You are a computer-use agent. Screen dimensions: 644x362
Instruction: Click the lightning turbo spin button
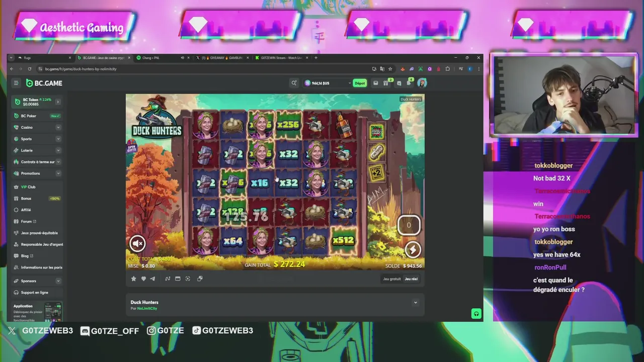[412, 249]
